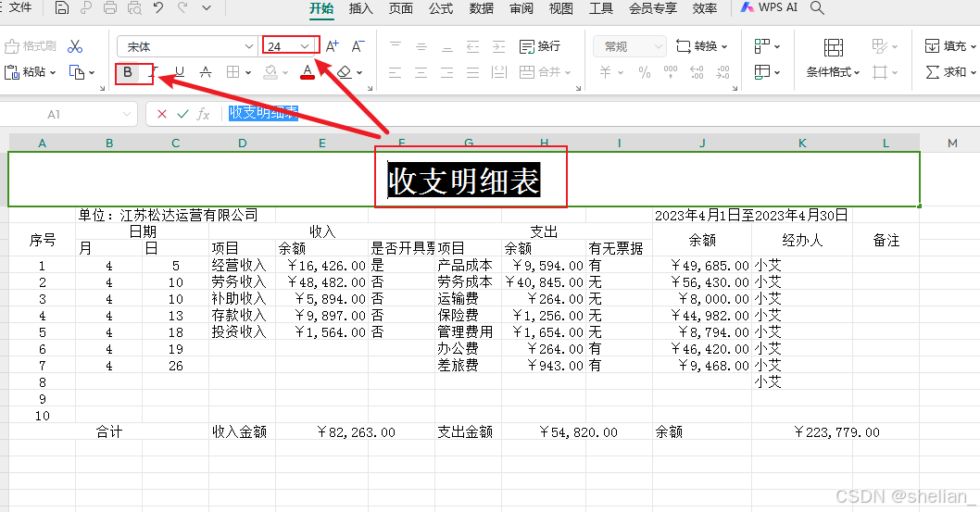
Task: Switch to the 数据 tab
Action: [482, 8]
